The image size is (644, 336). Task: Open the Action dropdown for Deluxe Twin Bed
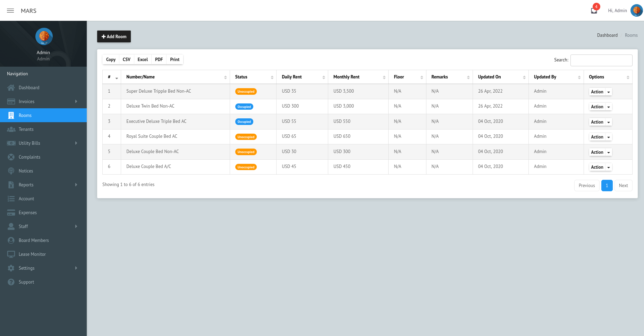point(600,107)
